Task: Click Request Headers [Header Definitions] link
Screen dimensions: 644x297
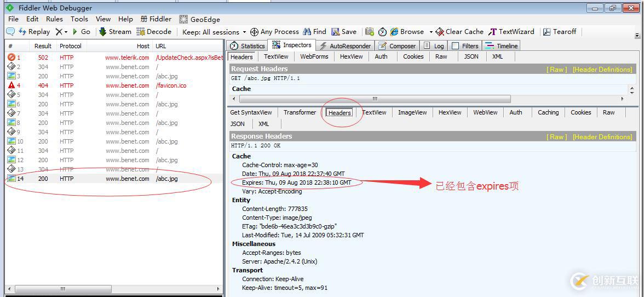Action: pyautogui.click(x=602, y=70)
